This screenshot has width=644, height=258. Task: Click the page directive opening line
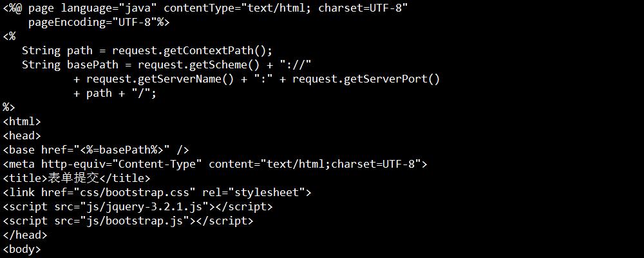tap(205, 8)
